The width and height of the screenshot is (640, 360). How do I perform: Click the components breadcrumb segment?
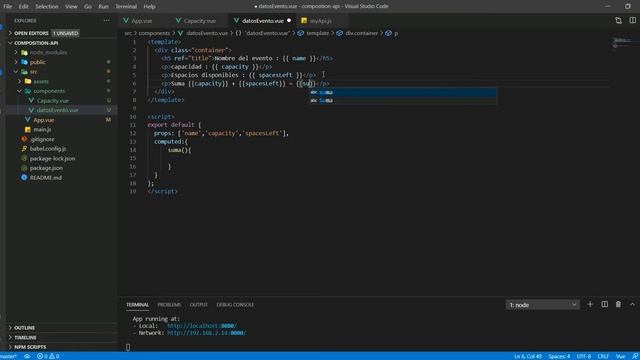(154, 33)
